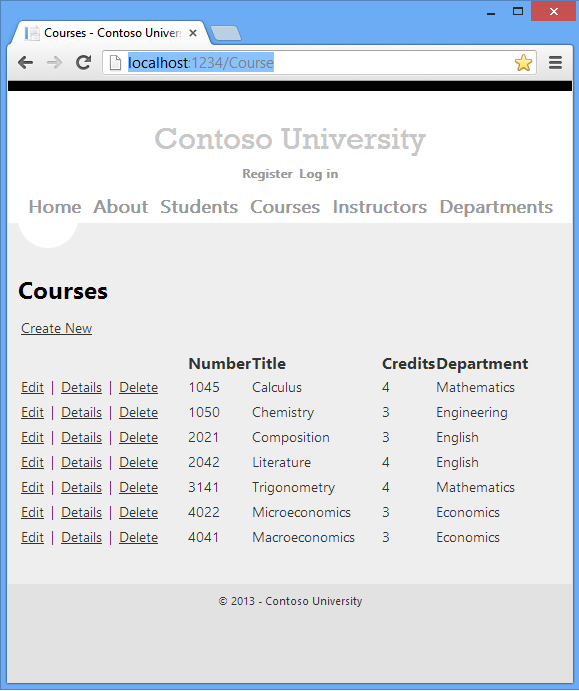Viewport: 579px width, 691px height.
Task: Select the Macroeconomics title cell
Action: tap(303, 538)
